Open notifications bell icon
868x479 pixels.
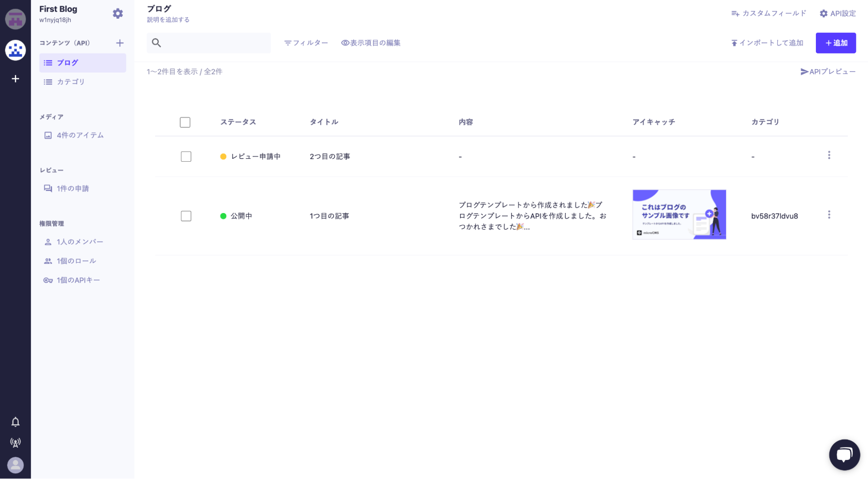click(x=16, y=422)
